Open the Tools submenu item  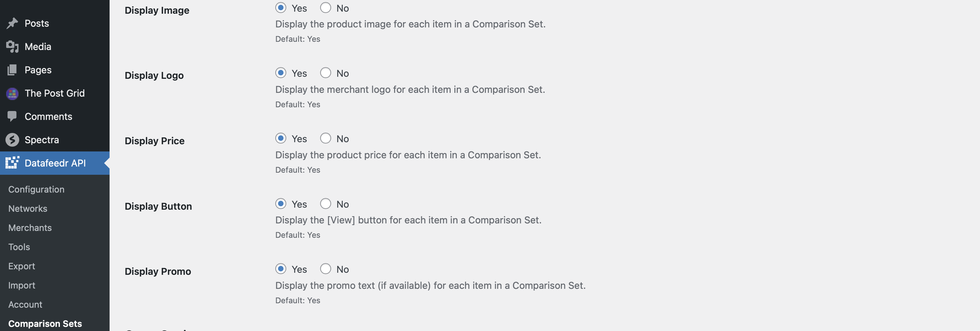point(19,247)
